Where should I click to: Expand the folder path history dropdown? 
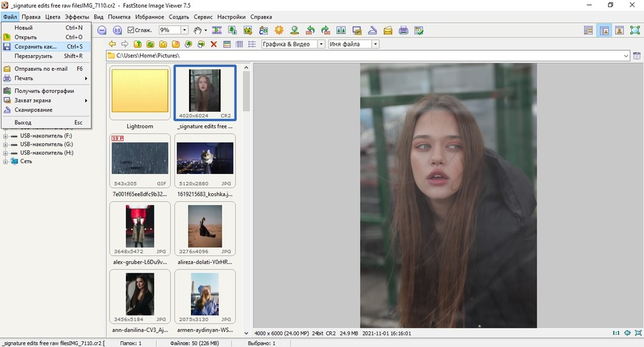[626, 55]
